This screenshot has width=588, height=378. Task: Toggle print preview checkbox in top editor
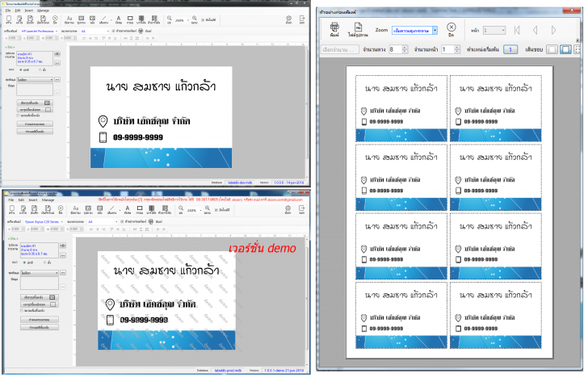[x=114, y=31]
